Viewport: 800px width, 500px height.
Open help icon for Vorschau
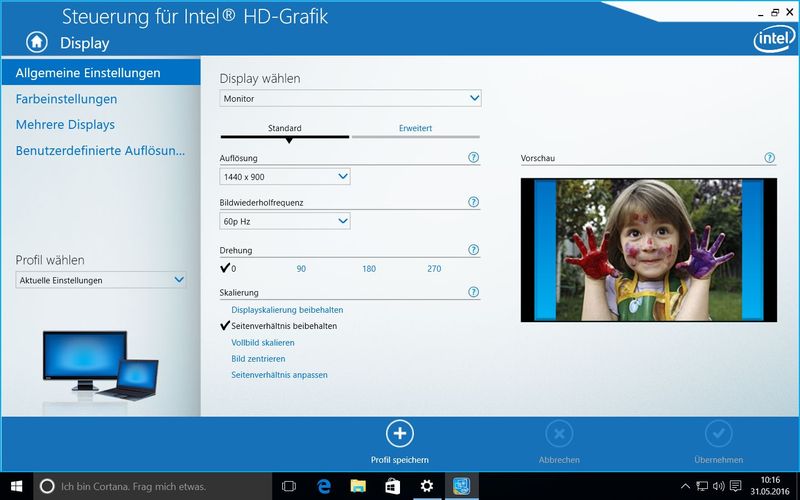769,158
